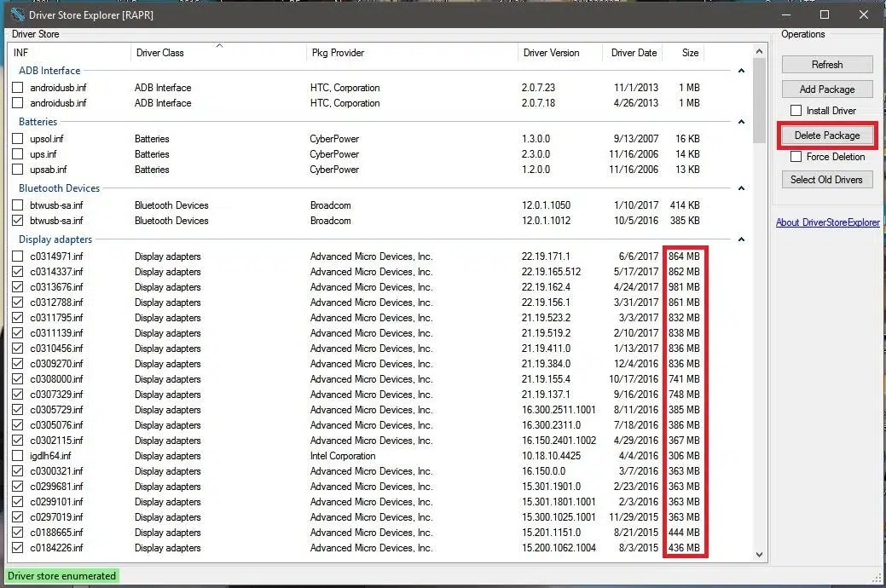Click the c0299681.inf file name
The width and height of the screenshot is (886, 588).
[56, 487]
